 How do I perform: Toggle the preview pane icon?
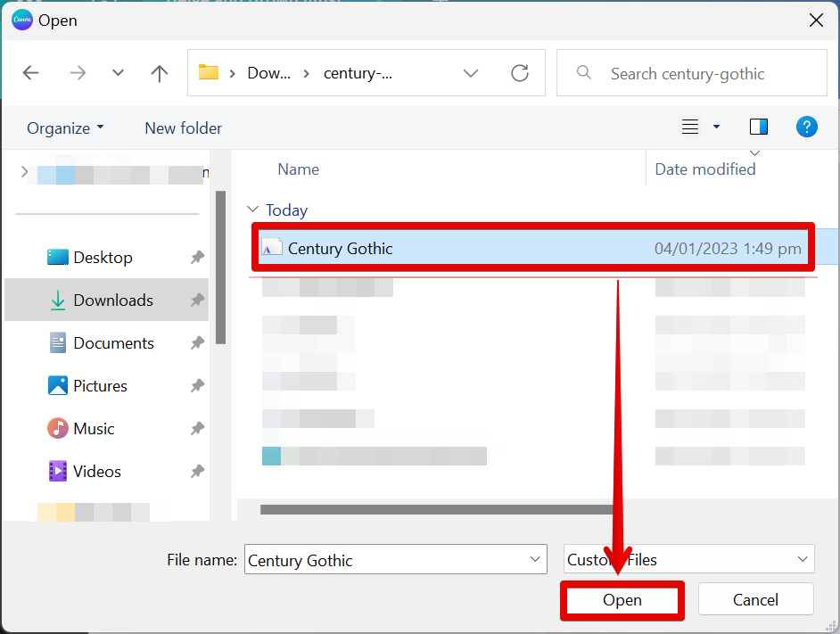coord(759,127)
